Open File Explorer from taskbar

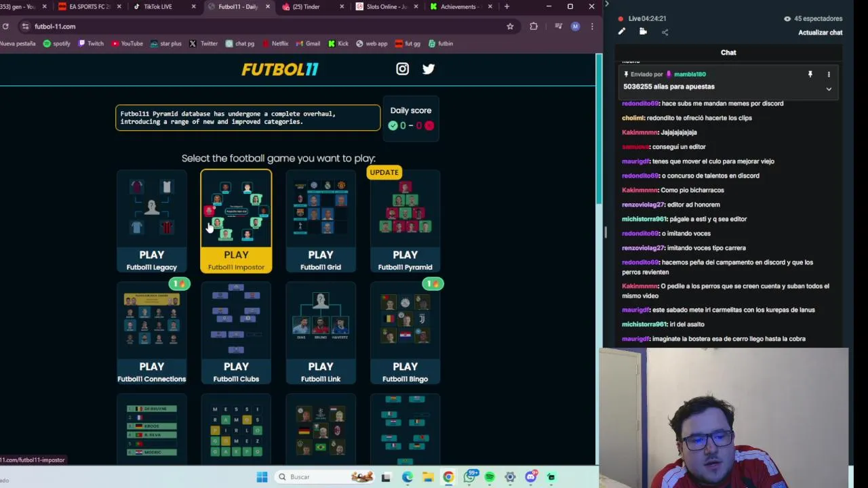[428, 477]
